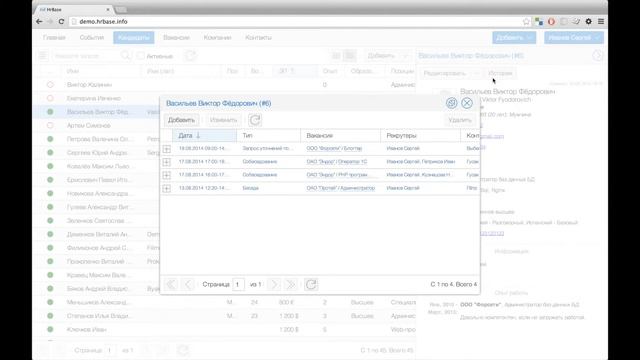The width and height of the screenshot is (640, 360).
Task: Open ОАО "Эндор" / Оператор 1С vacancy link
Action: (x=337, y=162)
